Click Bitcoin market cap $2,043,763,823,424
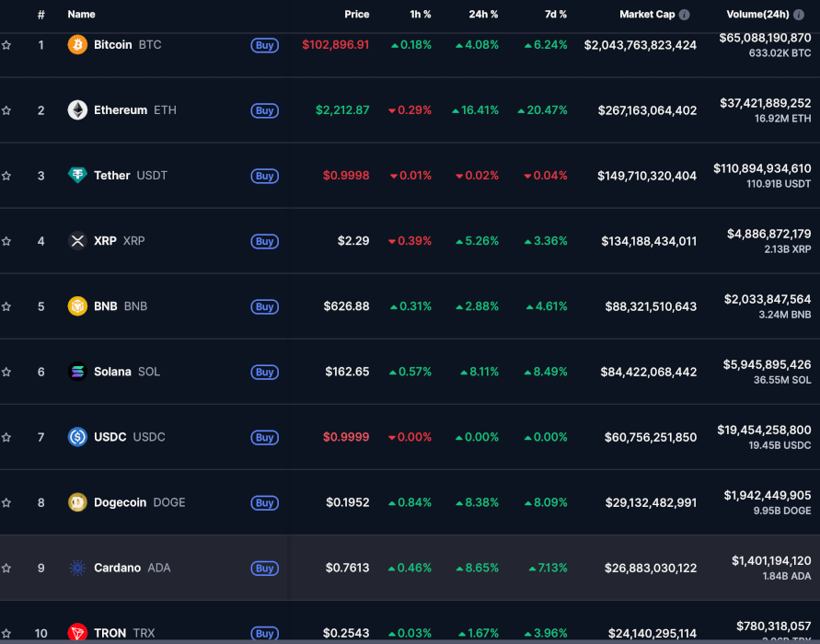This screenshot has width=820, height=644. click(641, 45)
